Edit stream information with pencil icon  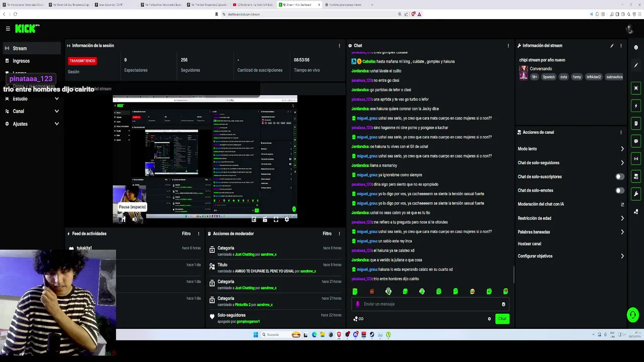click(612, 46)
